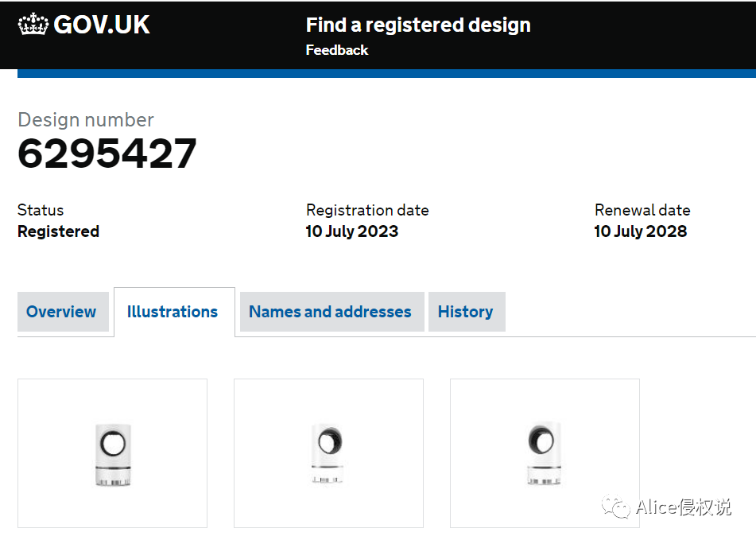Click the blue bar beneath the header
This screenshot has height=540, width=756.
point(386,73)
